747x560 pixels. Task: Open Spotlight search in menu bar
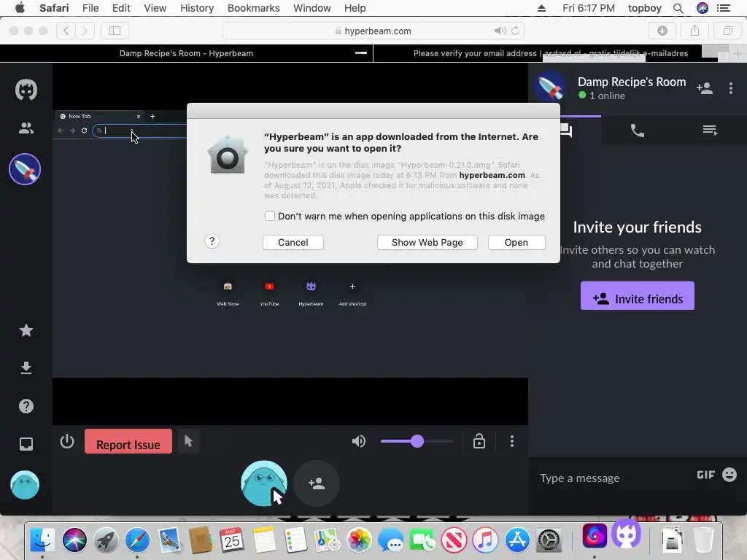click(678, 8)
